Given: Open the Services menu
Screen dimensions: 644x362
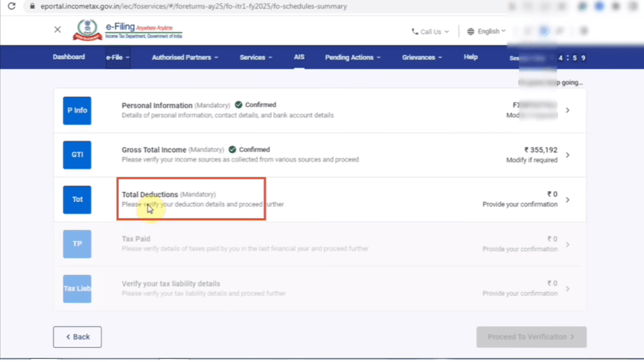Looking at the screenshot, I should 256,57.
